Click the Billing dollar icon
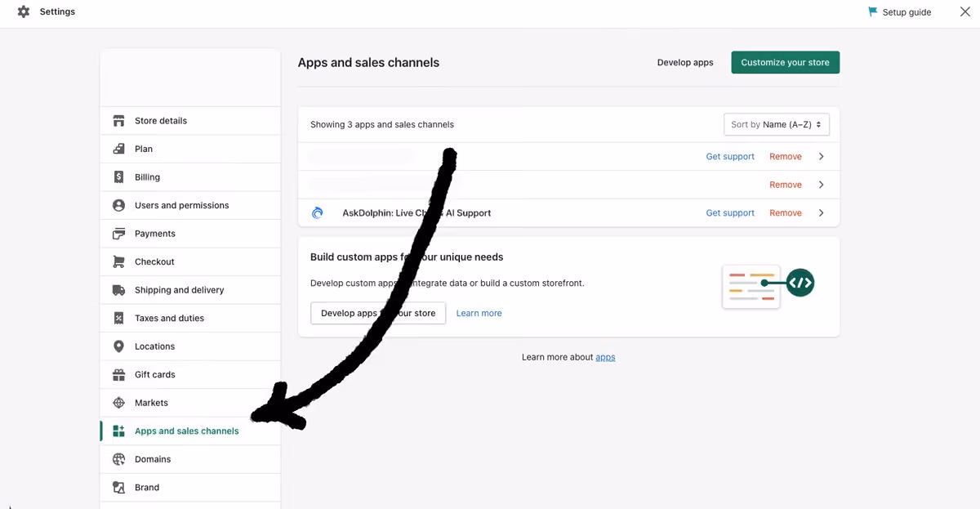Screen dimensions: 980x509 coord(118,177)
